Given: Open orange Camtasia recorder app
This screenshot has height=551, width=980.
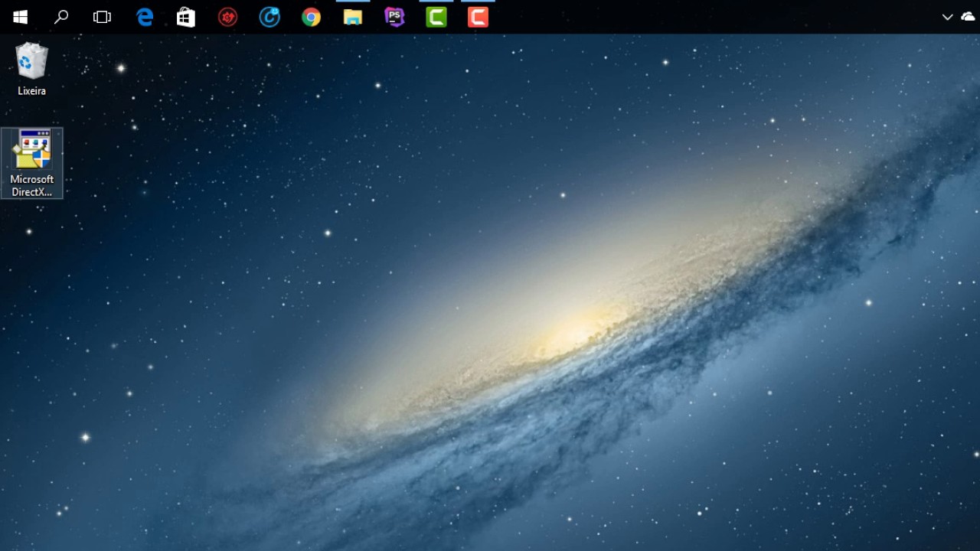Looking at the screenshot, I should [x=478, y=17].
